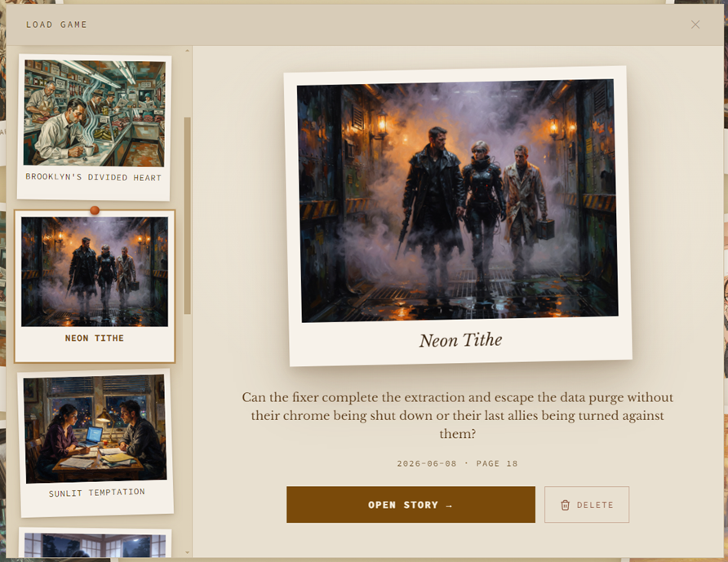728x562 pixels.
Task: Click the 'BROOKLYN'S DIVIDED HEART' caption label
Action: [93, 177]
